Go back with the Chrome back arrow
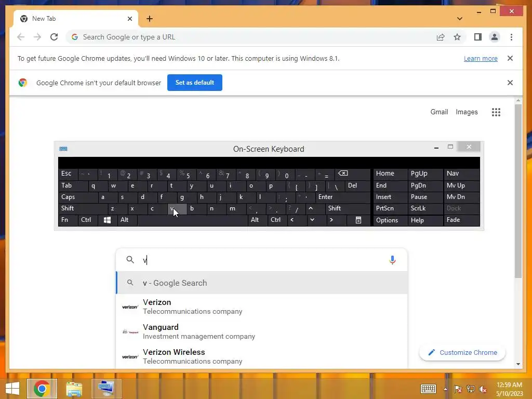532x399 pixels. pyautogui.click(x=21, y=37)
